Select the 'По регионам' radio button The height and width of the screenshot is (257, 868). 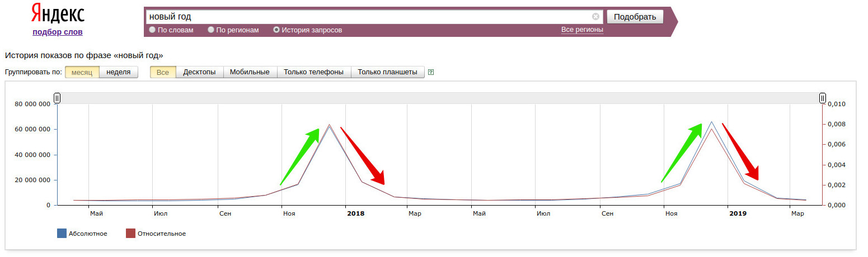(x=211, y=30)
